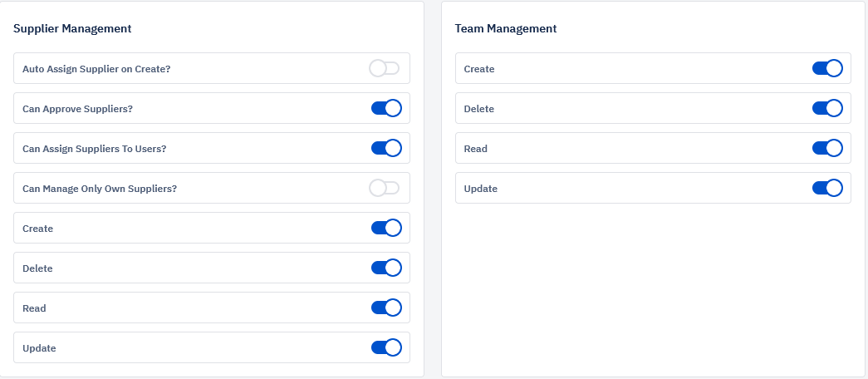
Task: Disable Team Management Create toggle
Action: click(x=827, y=68)
